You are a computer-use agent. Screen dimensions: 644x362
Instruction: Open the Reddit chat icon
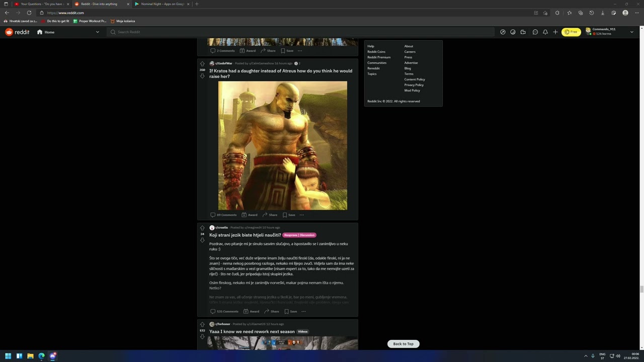[535, 32]
